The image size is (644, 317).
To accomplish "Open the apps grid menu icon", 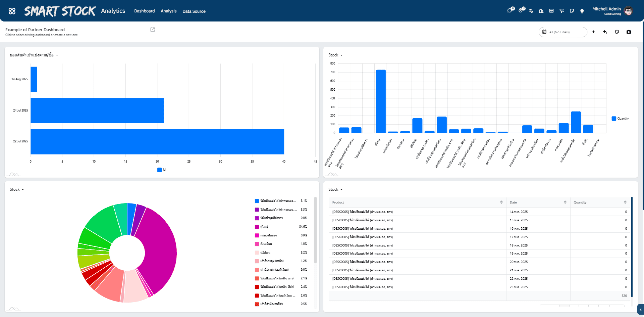I will pos(12,11).
